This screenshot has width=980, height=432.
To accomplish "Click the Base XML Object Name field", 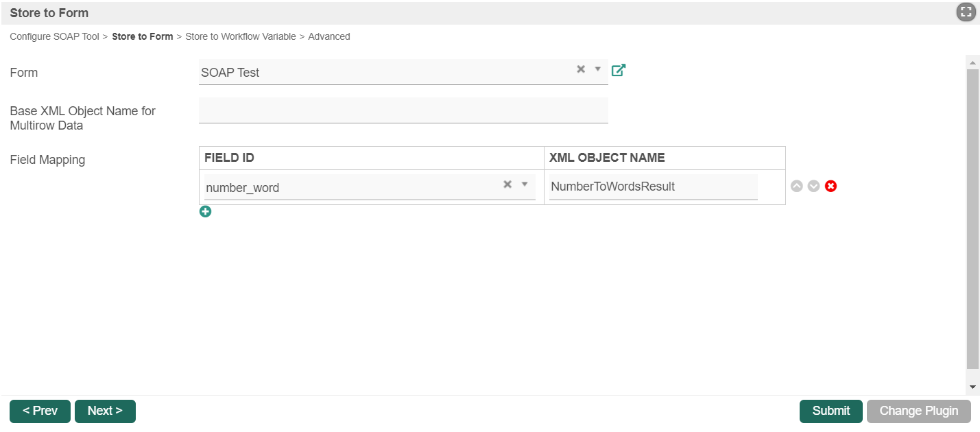I will (403, 110).
